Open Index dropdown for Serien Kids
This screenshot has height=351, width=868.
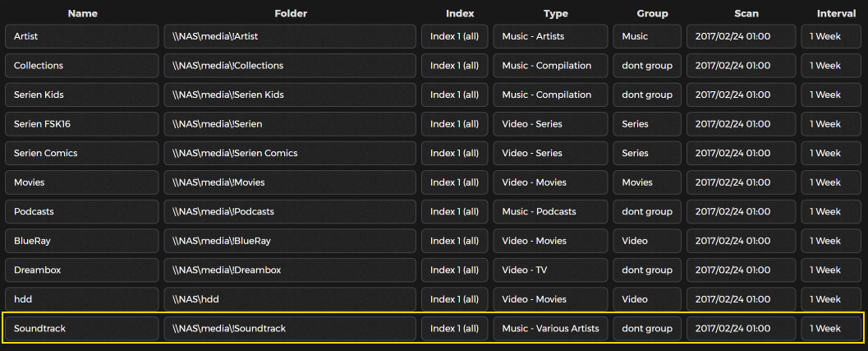pos(455,95)
